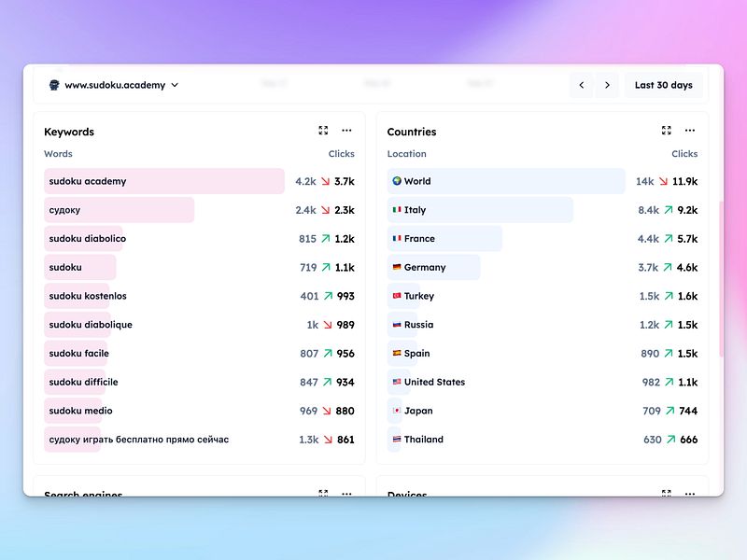Click the Germany flag icon
The width and height of the screenshot is (747, 560).
(x=397, y=267)
